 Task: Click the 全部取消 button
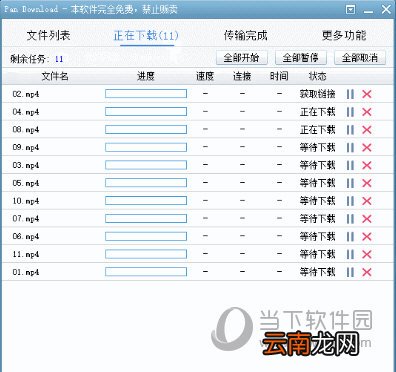(360, 58)
